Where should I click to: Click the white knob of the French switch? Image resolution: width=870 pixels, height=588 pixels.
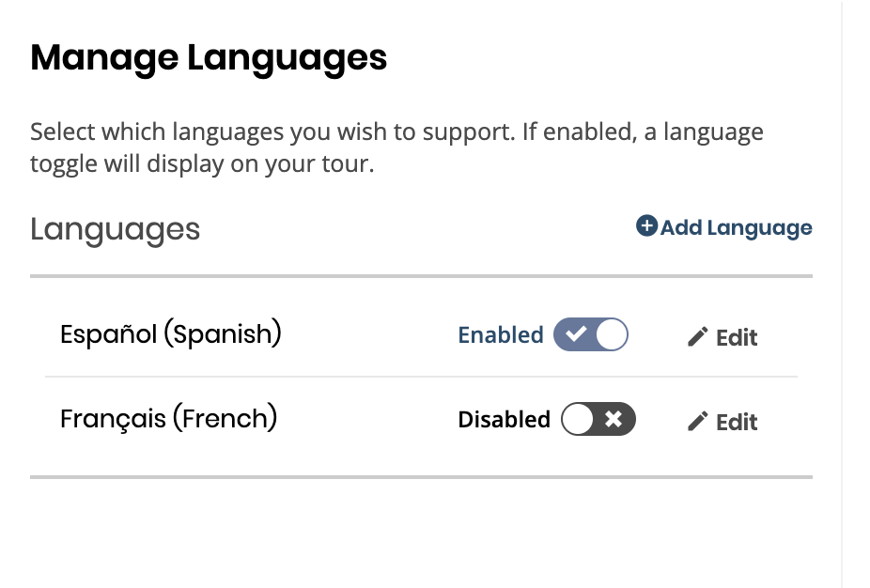[578, 419]
